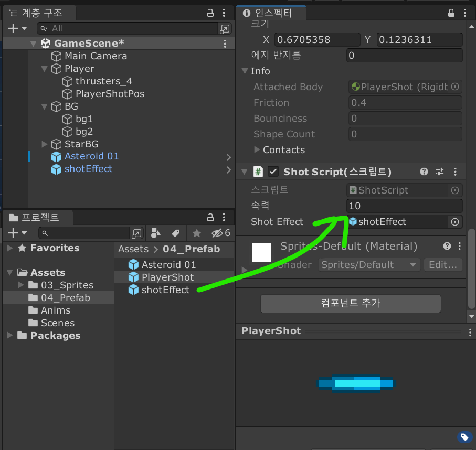Click the Project search field

[84, 233]
